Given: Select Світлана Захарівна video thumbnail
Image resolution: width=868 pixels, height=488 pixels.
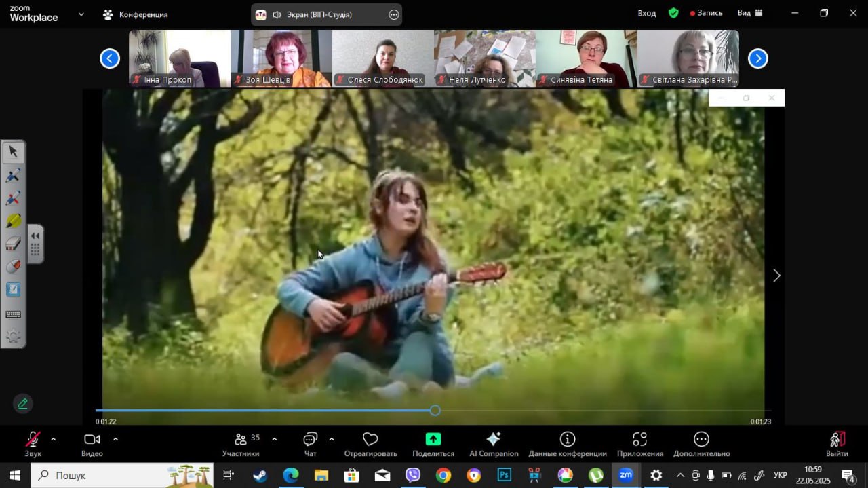Looking at the screenshot, I should [688, 58].
